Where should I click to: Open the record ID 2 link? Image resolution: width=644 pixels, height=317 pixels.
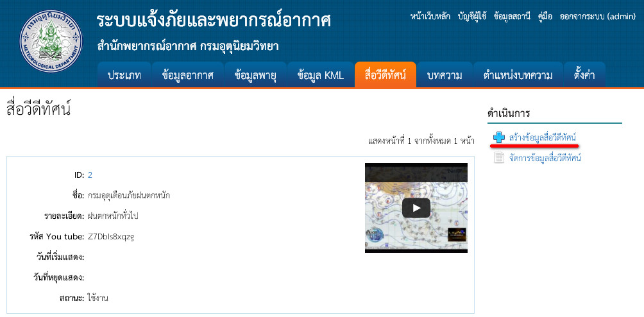click(90, 175)
